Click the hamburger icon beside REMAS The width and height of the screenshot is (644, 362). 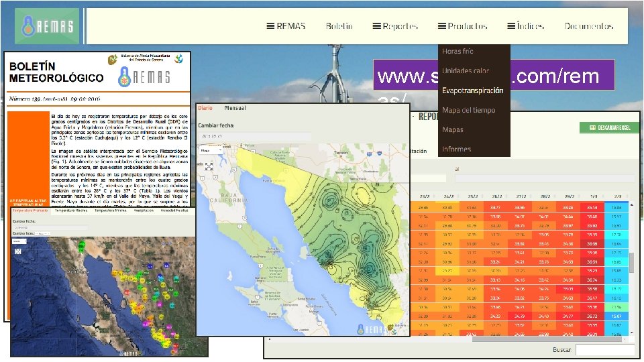coord(270,26)
